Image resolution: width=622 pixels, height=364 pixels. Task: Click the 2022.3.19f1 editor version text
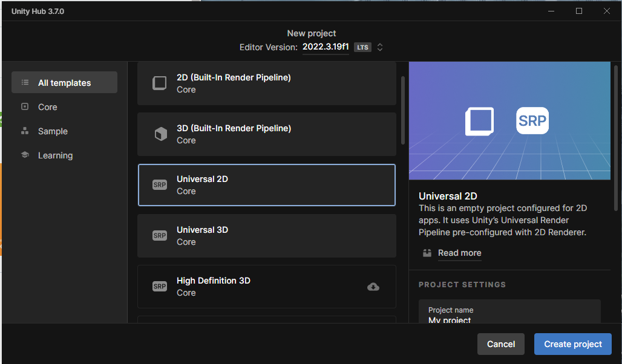click(326, 47)
